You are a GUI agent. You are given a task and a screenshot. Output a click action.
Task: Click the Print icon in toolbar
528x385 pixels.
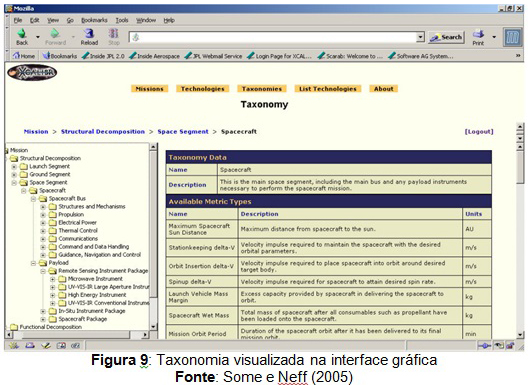pos(478,34)
